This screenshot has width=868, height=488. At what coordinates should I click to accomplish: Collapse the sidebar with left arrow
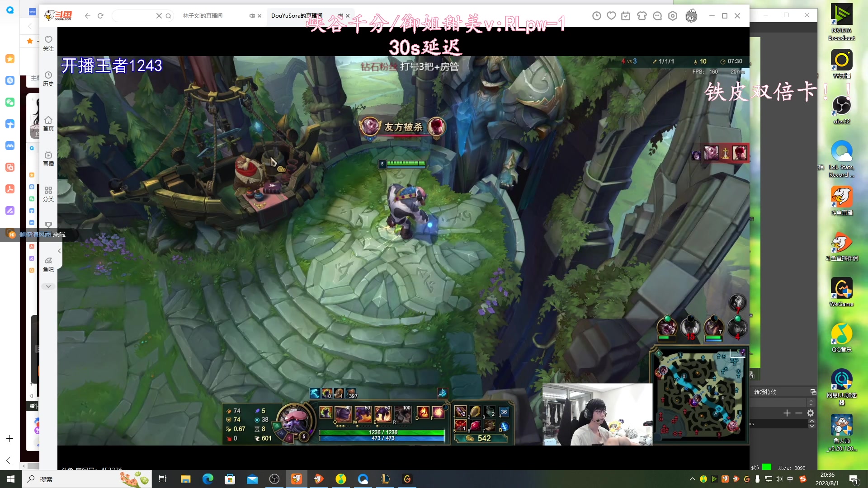click(x=59, y=251)
